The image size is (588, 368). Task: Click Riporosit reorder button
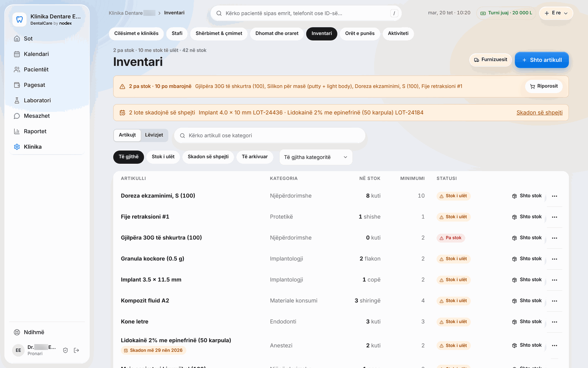544,86
